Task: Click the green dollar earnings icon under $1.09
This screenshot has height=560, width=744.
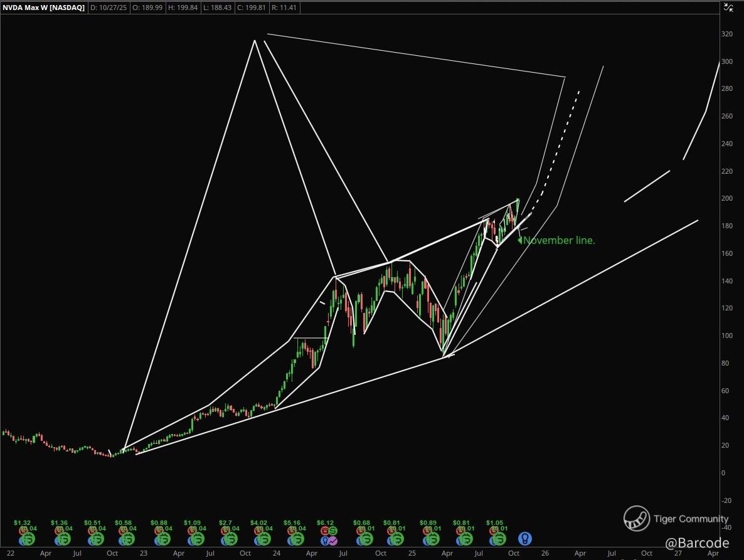Action: (x=197, y=539)
